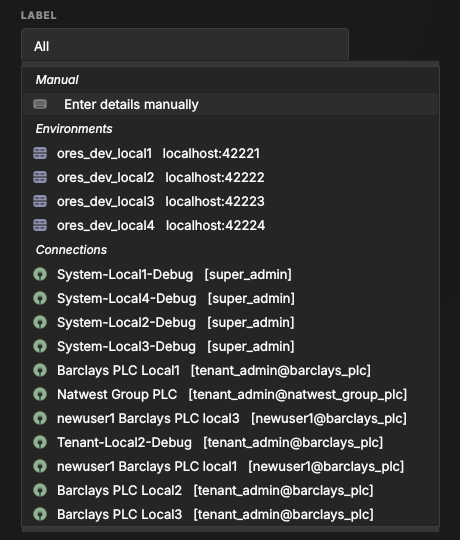The image size is (460, 540).
Task: Click [super_admin] next to System-Local4-Debug
Action: (251, 299)
